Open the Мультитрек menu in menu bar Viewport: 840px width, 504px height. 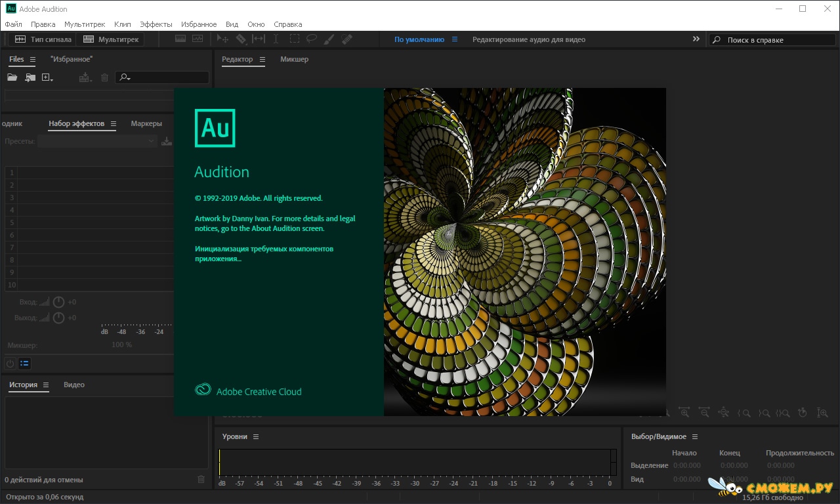pyautogui.click(x=85, y=24)
